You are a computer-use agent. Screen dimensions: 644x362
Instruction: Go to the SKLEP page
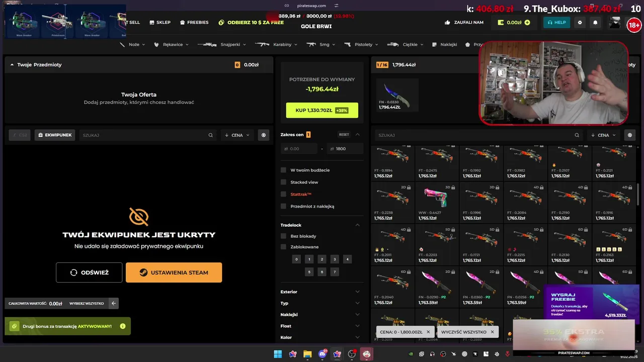159,23
